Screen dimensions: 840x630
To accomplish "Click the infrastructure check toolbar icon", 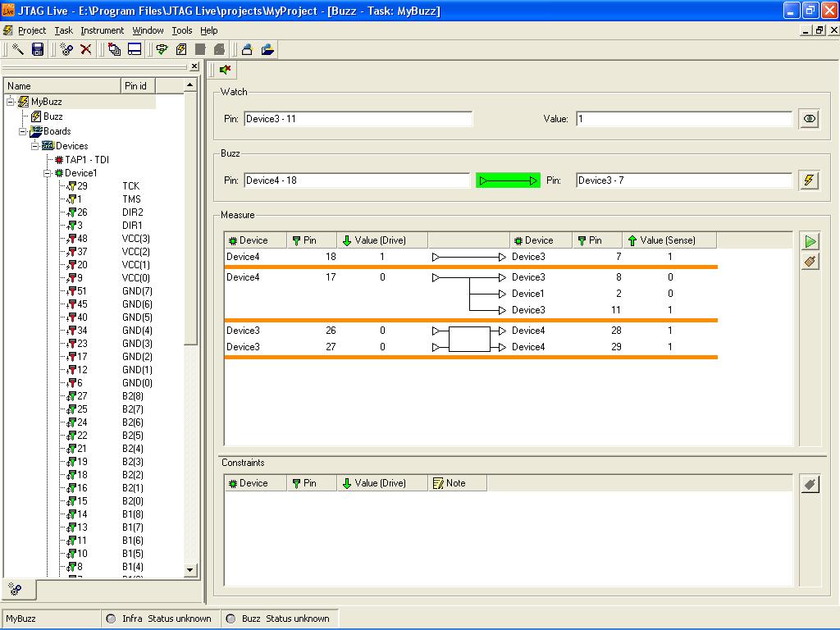I will [x=162, y=49].
